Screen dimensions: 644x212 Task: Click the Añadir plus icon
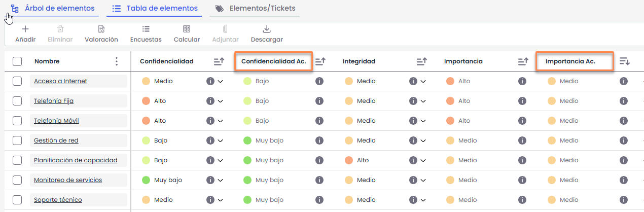(x=25, y=29)
